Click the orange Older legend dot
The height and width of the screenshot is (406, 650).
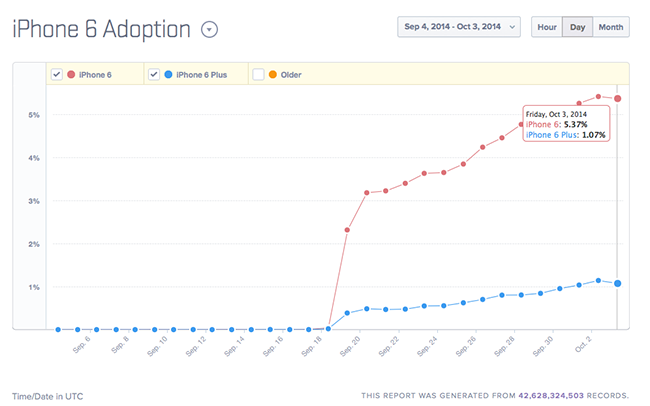[272, 74]
